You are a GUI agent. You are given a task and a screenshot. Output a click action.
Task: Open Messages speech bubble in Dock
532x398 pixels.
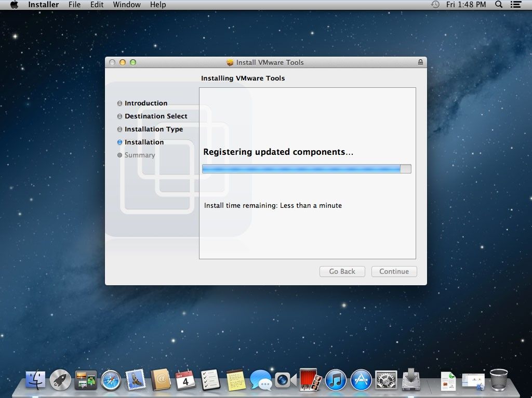tap(261, 380)
